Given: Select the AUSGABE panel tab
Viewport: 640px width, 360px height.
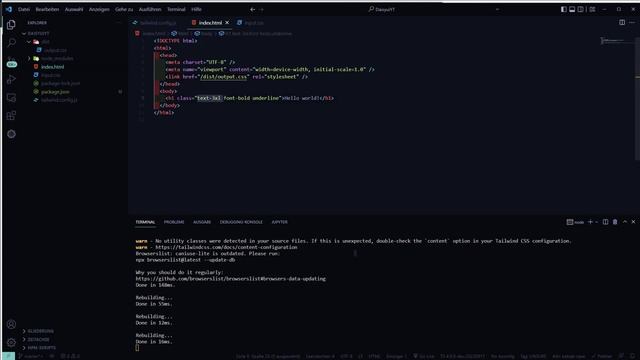Looking at the screenshot, I should pyautogui.click(x=202, y=222).
